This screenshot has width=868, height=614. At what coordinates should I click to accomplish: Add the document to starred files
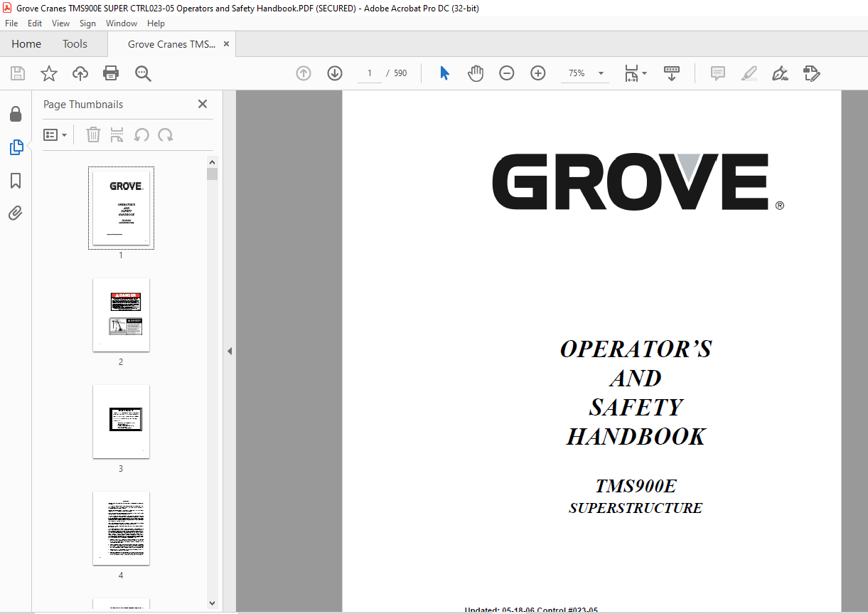(x=49, y=73)
